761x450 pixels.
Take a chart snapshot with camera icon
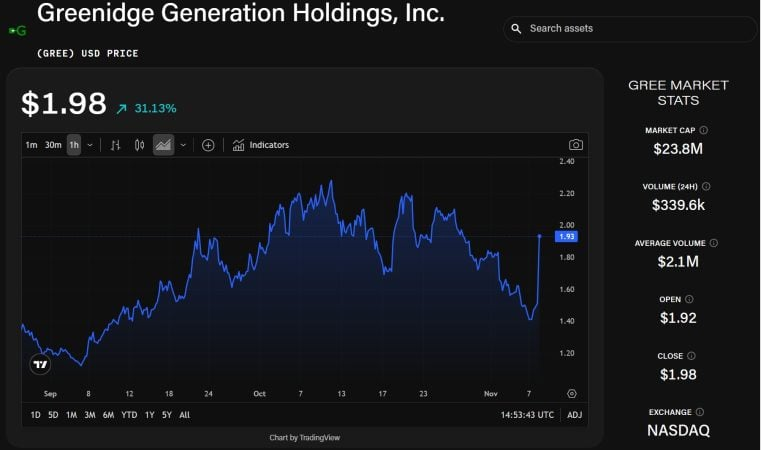(x=575, y=145)
